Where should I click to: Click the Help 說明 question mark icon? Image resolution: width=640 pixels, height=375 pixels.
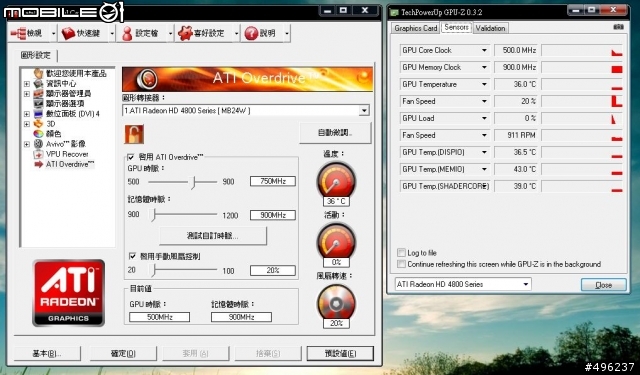(251, 33)
